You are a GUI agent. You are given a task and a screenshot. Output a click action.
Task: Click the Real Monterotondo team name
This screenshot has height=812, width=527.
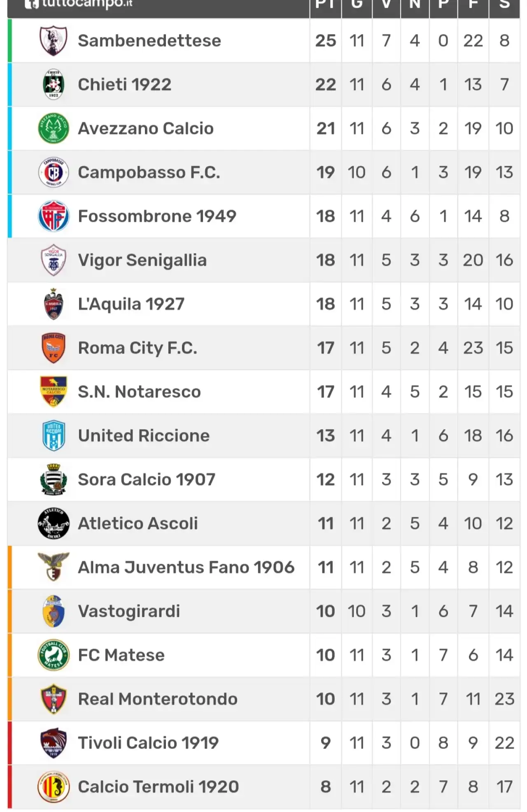pos(158,699)
